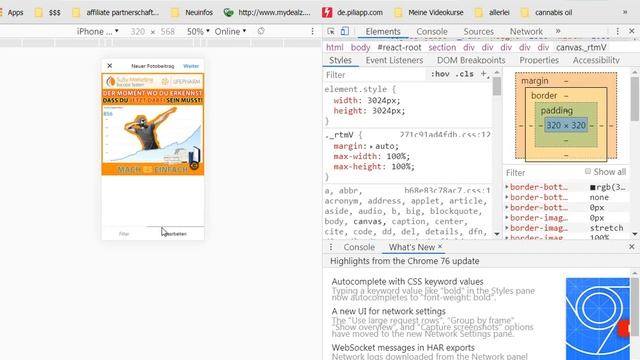Show hidden bookmarks overflow chevron
The height and width of the screenshot is (360, 640).
click(625, 12)
